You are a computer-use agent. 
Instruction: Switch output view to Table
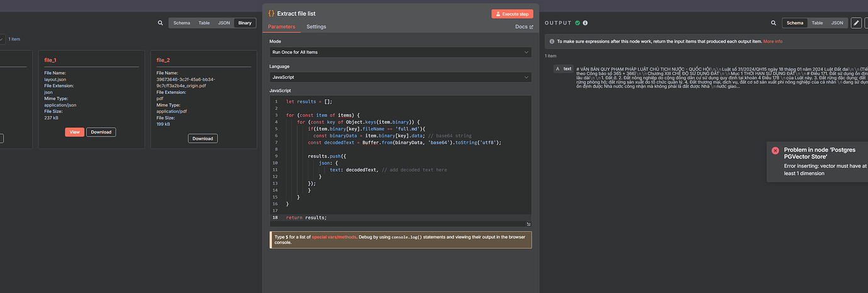pos(817,23)
